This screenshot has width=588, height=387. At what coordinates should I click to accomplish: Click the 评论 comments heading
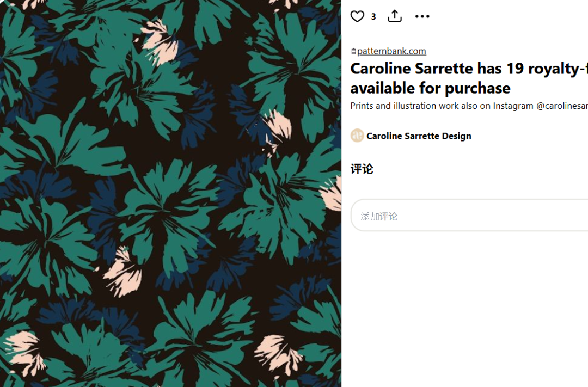point(362,169)
